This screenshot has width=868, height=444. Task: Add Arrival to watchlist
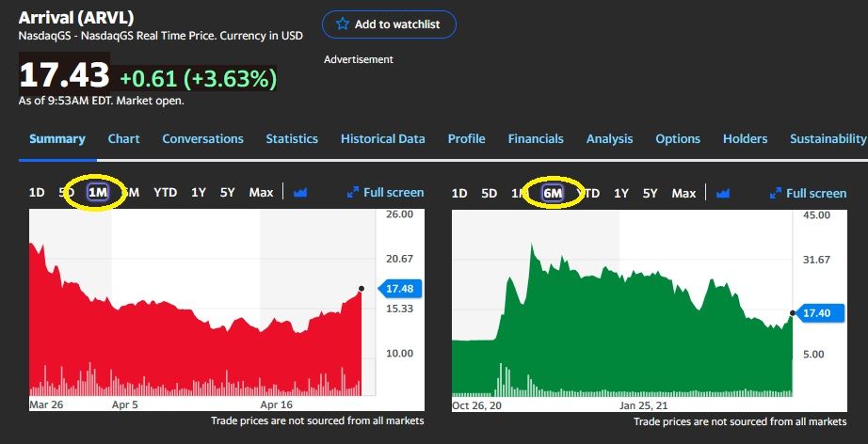(x=389, y=24)
